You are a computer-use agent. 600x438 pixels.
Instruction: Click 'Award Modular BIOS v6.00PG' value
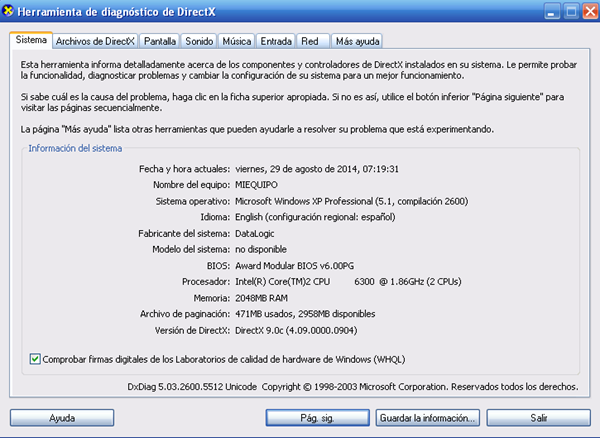click(294, 265)
